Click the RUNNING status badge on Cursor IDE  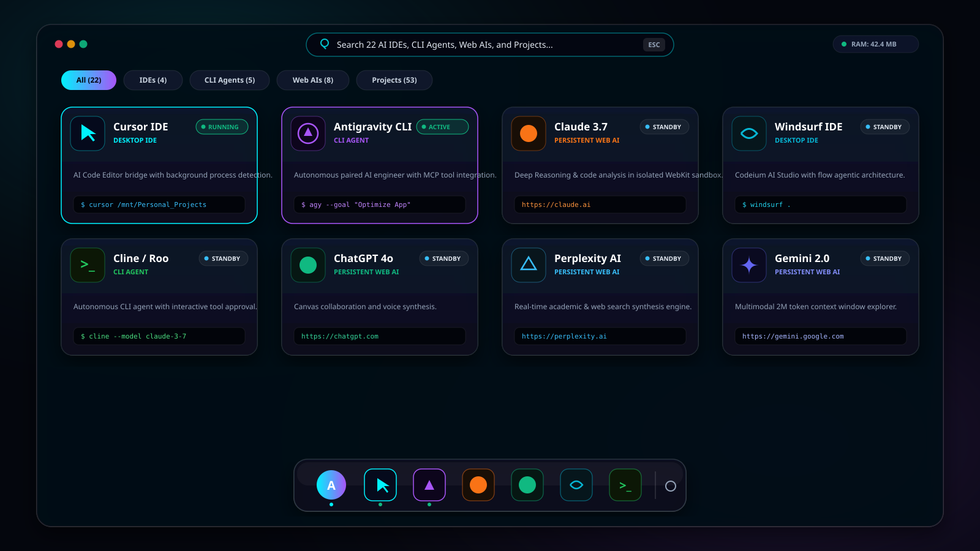(222, 127)
